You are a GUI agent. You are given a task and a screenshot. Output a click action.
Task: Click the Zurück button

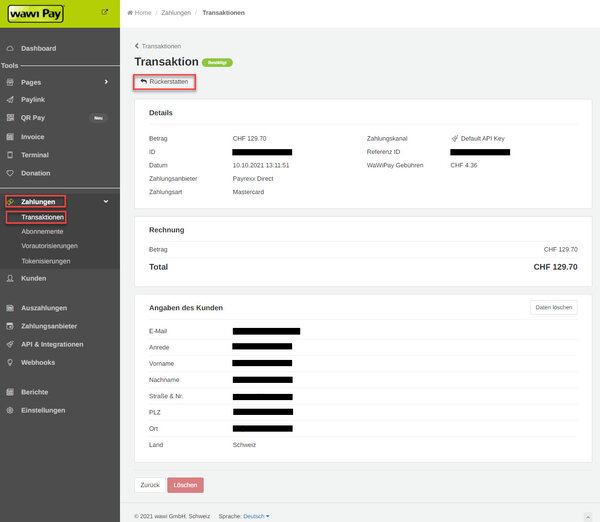[x=150, y=485]
